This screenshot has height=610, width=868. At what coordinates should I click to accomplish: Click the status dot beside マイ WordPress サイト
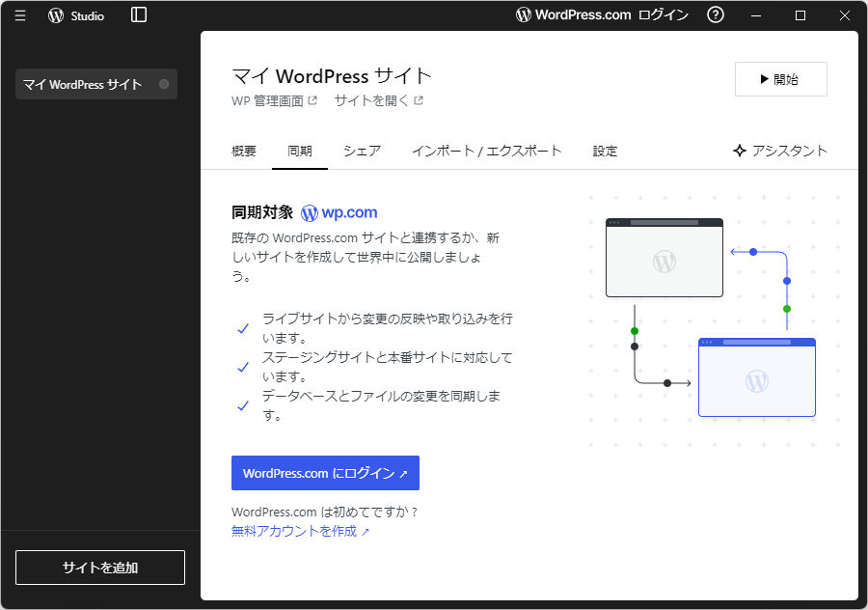point(162,84)
